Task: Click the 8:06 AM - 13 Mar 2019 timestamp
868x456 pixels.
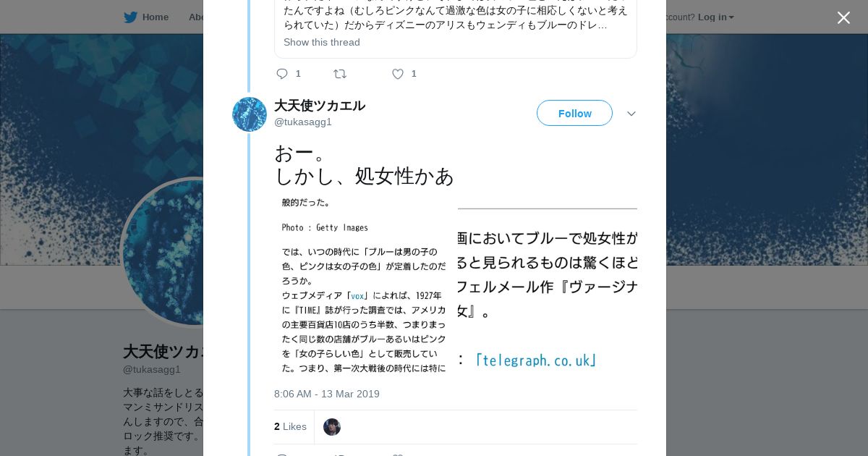Action: [327, 394]
